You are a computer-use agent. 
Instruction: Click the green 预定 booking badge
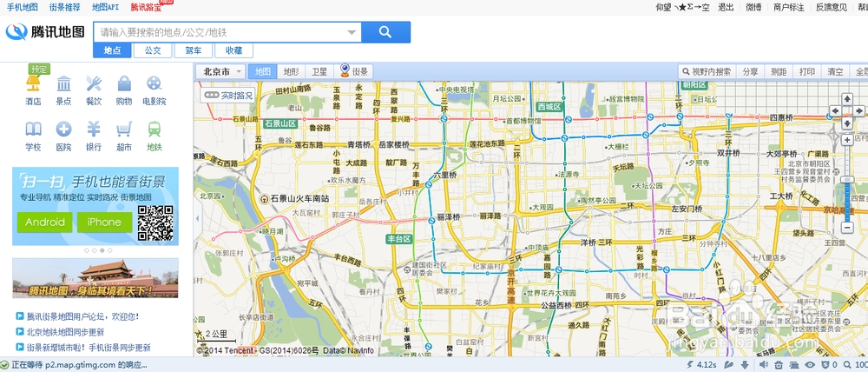39,70
